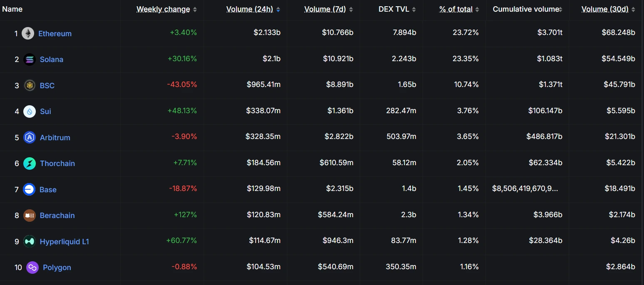644x285 pixels.
Task: Sort by Cumulative volume column header
Action: 527,9
